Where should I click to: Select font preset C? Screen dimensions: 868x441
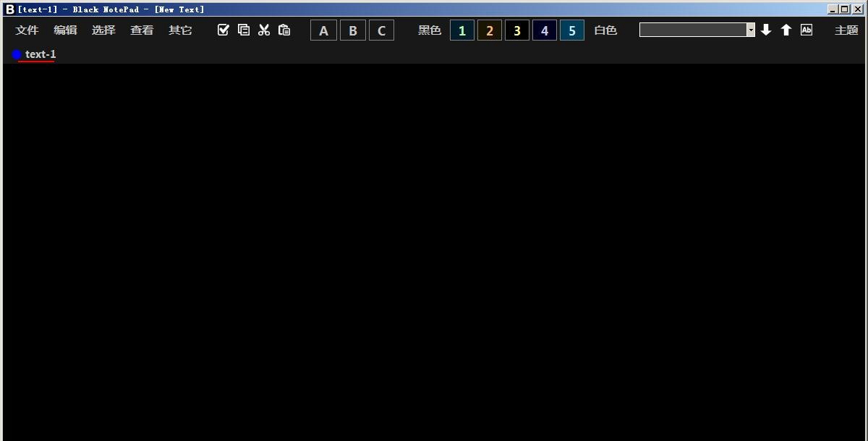click(382, 30)
